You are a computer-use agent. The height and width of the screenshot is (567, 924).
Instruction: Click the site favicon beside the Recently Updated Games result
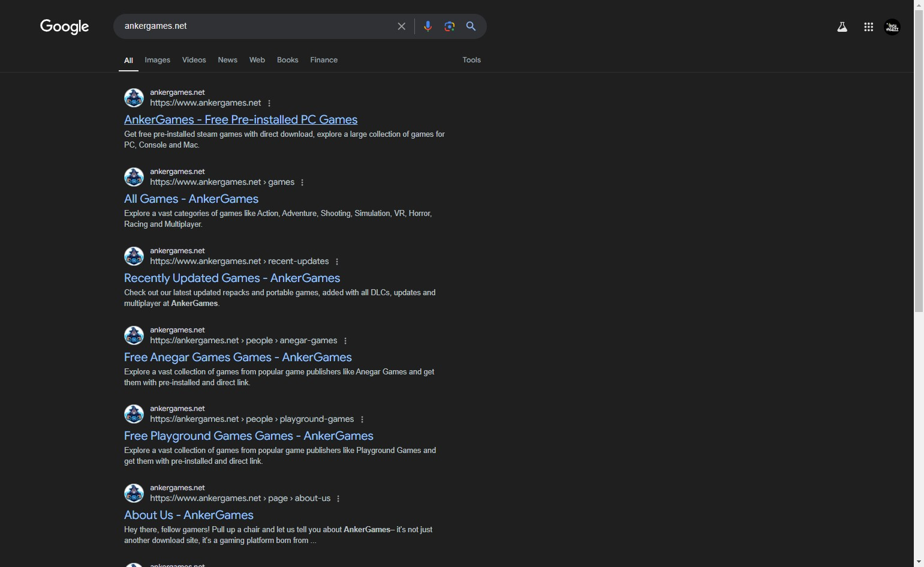[134, 256]
